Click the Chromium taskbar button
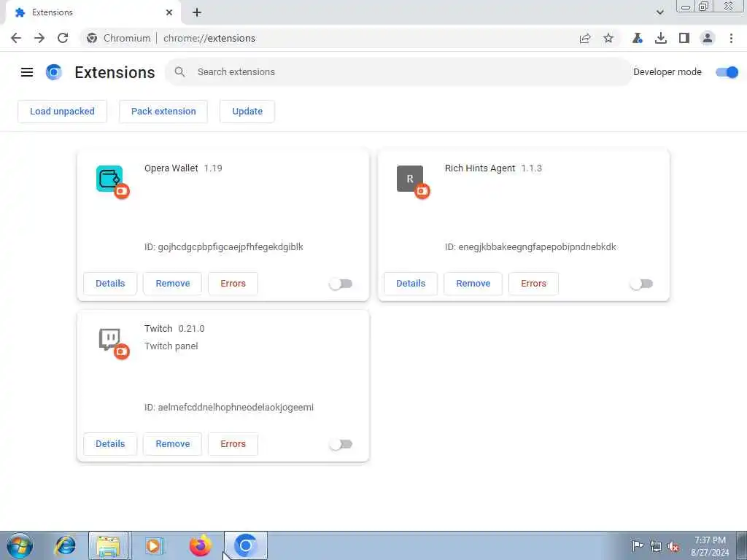747x560 pixels. 245,545
